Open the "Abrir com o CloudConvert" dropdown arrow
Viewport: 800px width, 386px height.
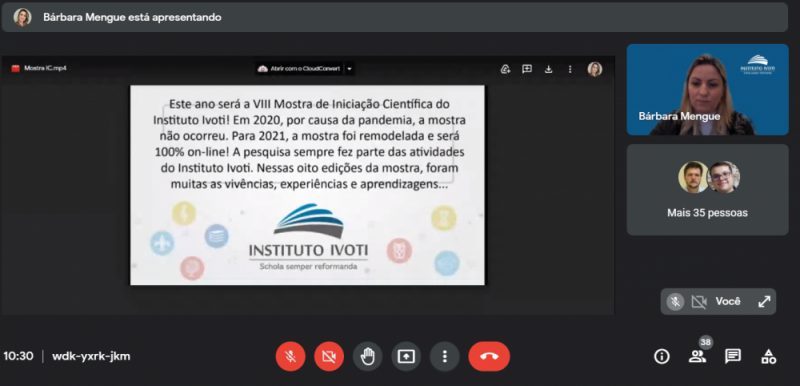(349, 69)
